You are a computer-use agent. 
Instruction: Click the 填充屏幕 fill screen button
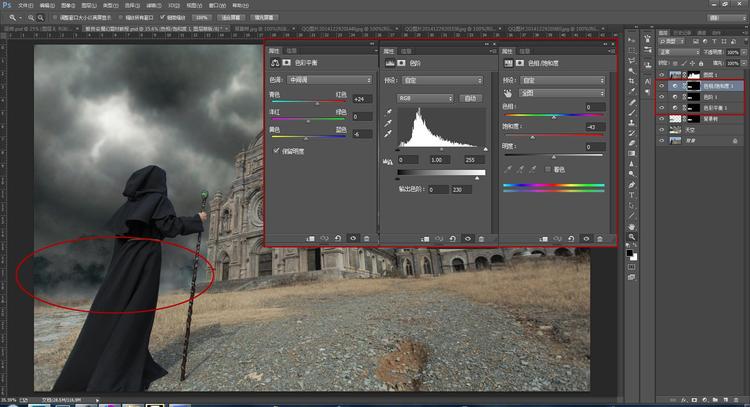pos(264,18)
